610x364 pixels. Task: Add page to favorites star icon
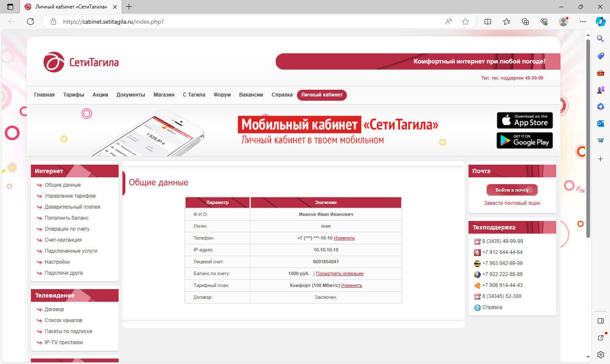(466, 22)
